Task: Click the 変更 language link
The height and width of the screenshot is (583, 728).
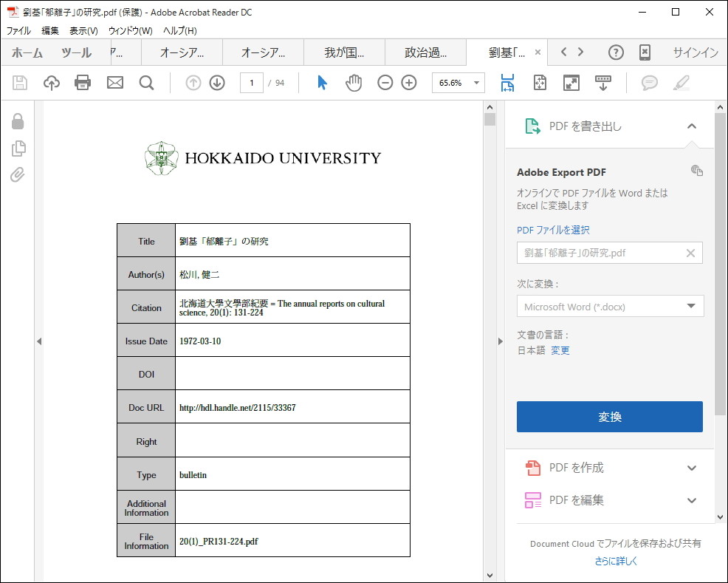Action: click(560, 350)
